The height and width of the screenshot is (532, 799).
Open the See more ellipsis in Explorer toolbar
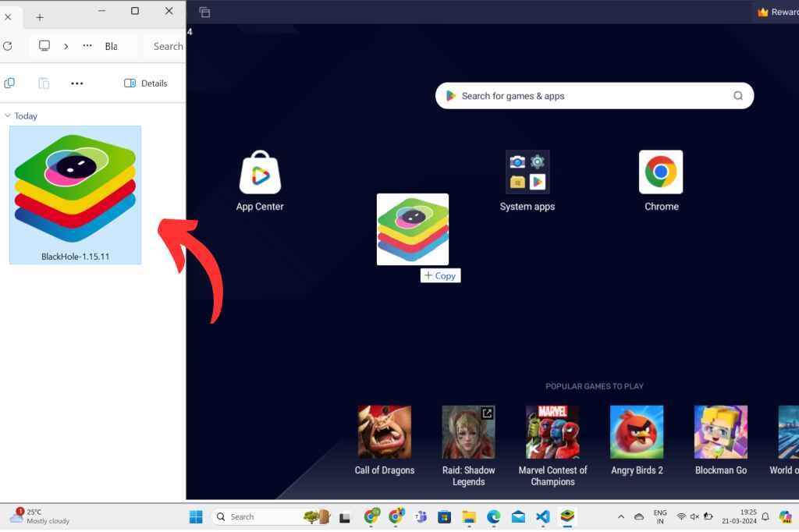click(76, 83)
